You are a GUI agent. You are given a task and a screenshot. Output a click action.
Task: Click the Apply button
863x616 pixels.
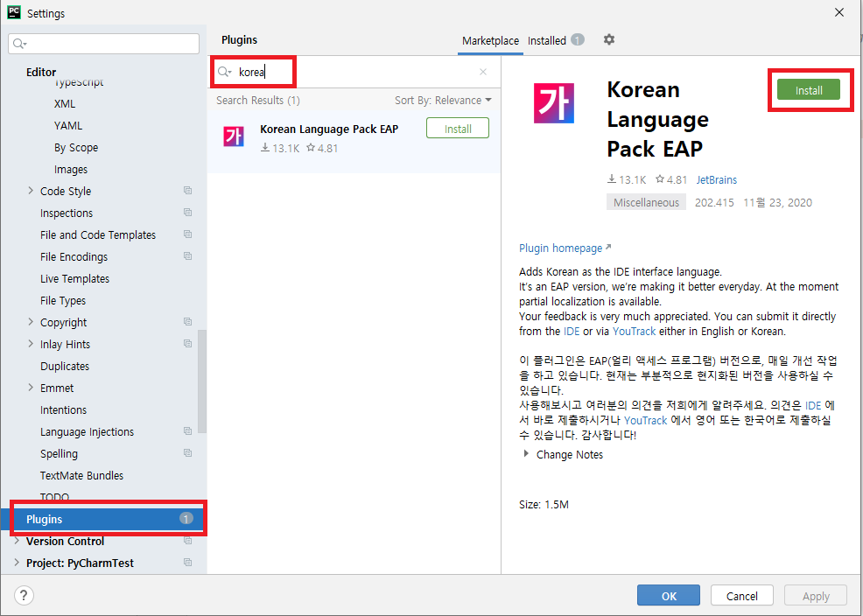tap(816, 596)
